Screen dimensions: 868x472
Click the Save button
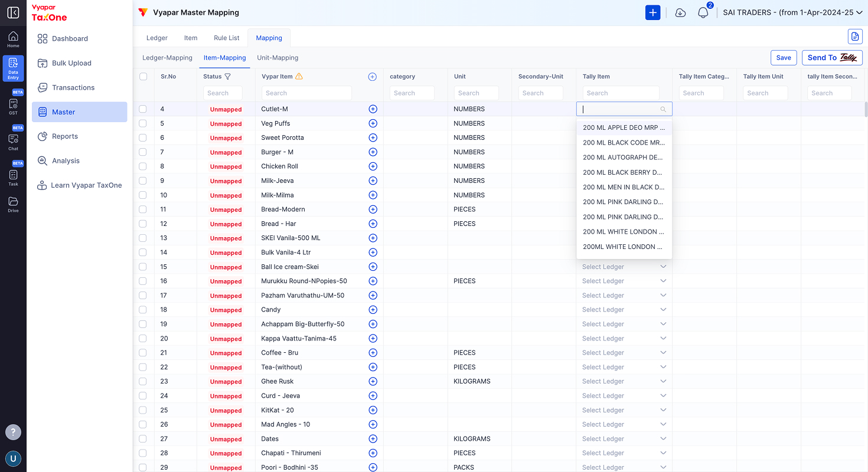pos(784,58)
